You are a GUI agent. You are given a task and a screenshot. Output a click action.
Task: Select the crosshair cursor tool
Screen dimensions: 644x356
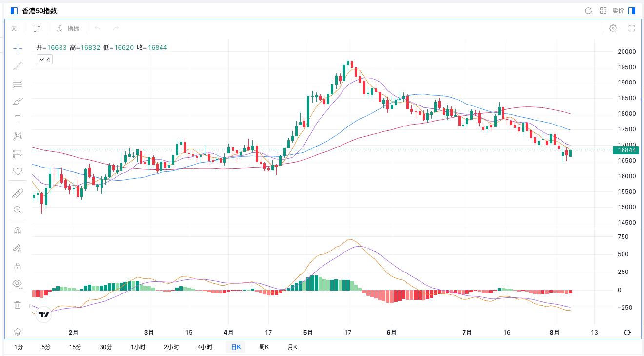click(18, 48)
